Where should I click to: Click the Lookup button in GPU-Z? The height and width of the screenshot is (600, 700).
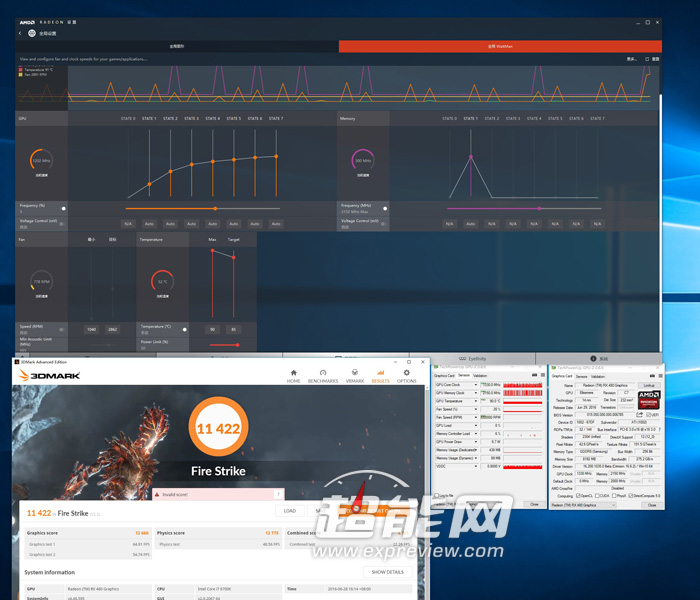click(x=649, y=385)
